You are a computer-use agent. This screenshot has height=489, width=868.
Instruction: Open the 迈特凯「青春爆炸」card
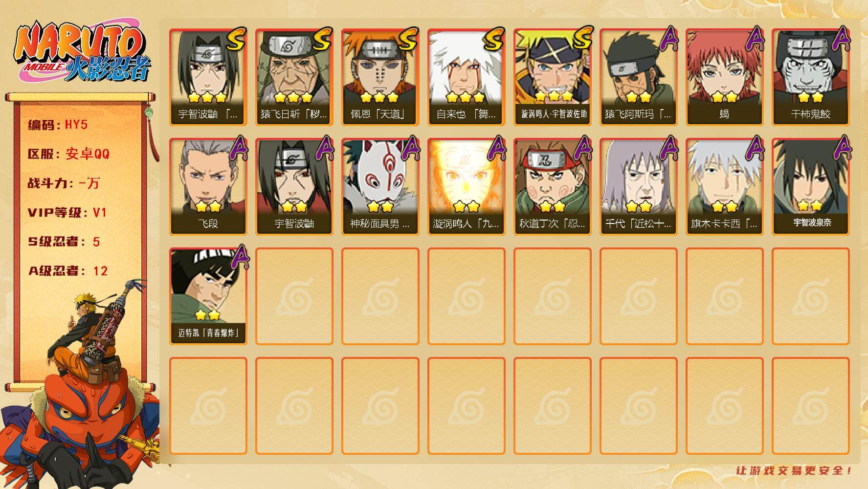point(208,296)
